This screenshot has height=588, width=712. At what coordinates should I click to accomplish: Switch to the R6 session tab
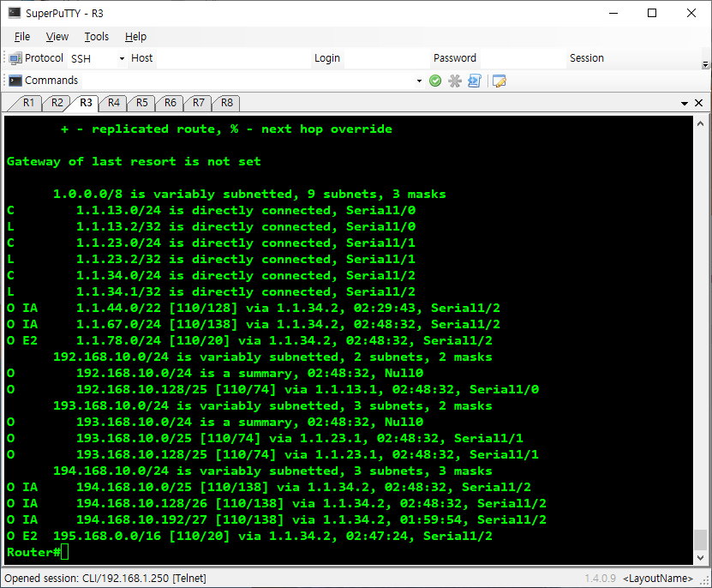coord(170,103)
